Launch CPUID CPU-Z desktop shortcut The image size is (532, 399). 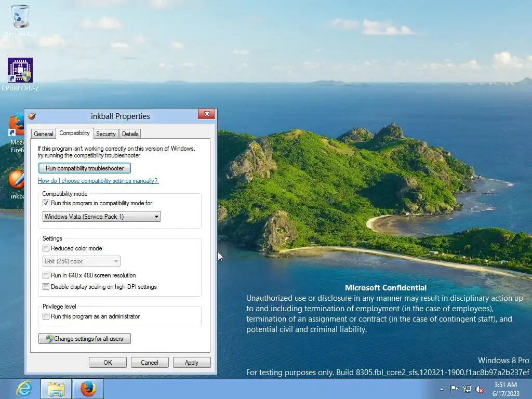tap(20, 74)
